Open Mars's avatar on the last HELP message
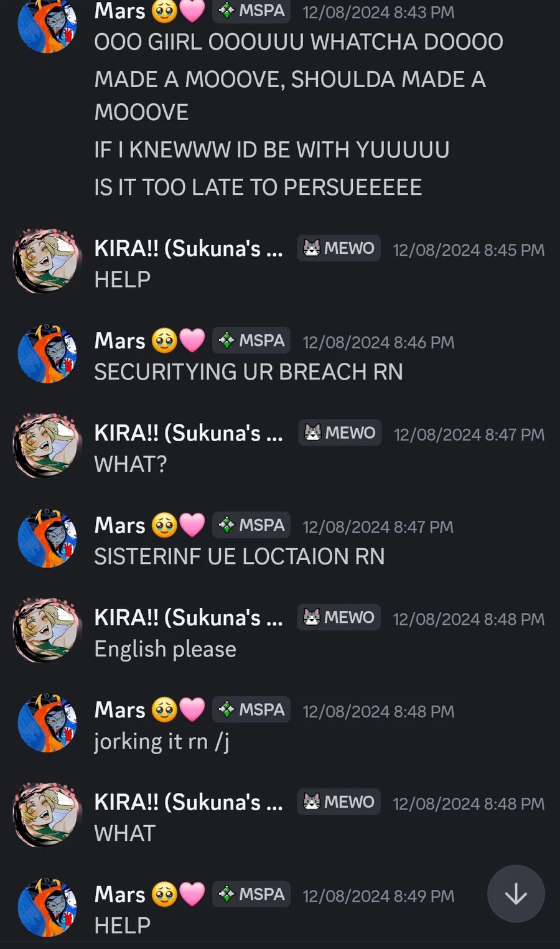560x949 pixels. [47, 907]
